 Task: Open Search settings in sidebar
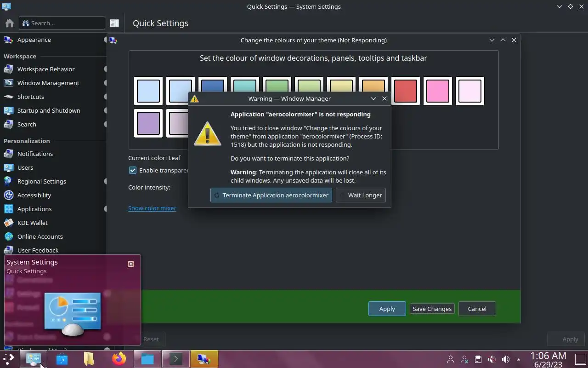point(27,124)
